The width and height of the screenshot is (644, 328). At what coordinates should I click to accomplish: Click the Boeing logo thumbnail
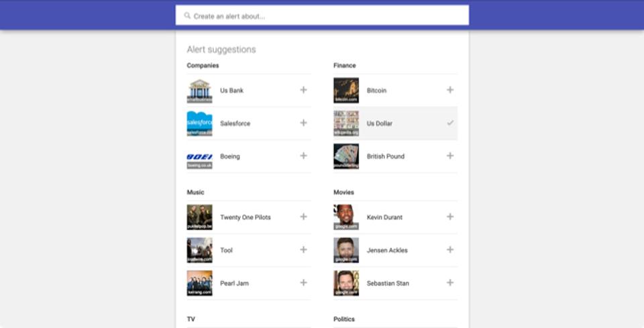coord(200,156)
